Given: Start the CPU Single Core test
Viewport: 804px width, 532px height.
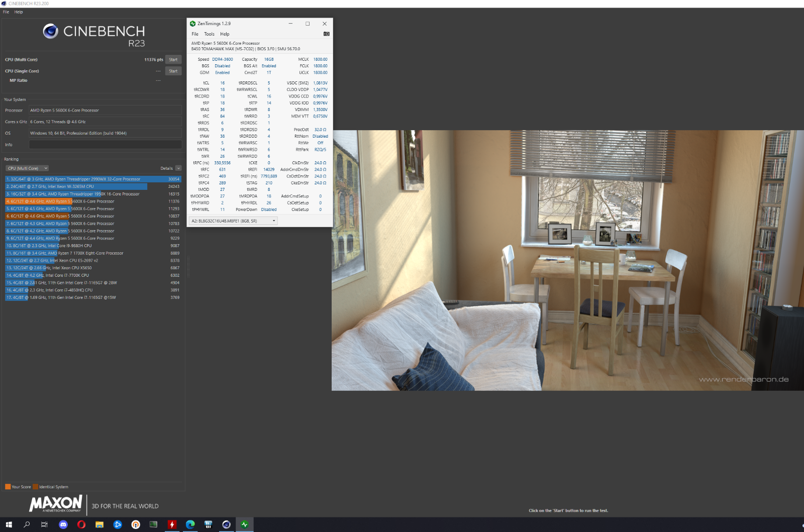Looking at the screenshot, I should pos(173,71).
